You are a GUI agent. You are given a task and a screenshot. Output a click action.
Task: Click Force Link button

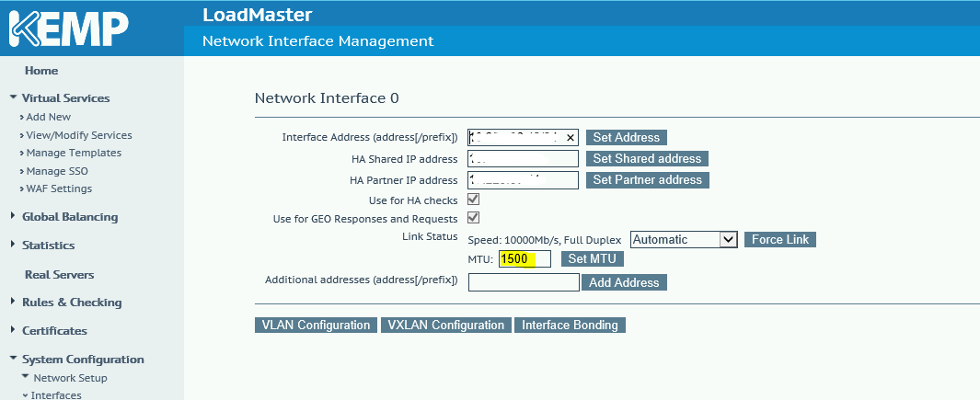[780, 239]
